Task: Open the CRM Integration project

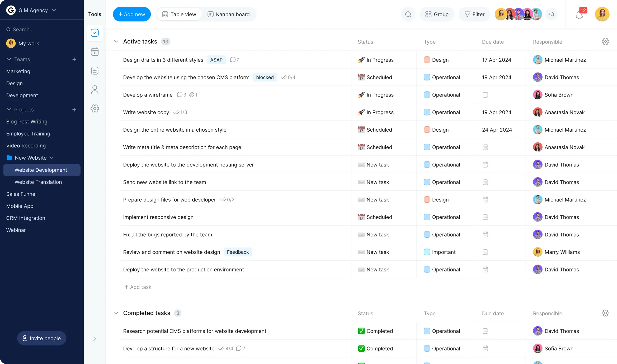Action: 26,218
